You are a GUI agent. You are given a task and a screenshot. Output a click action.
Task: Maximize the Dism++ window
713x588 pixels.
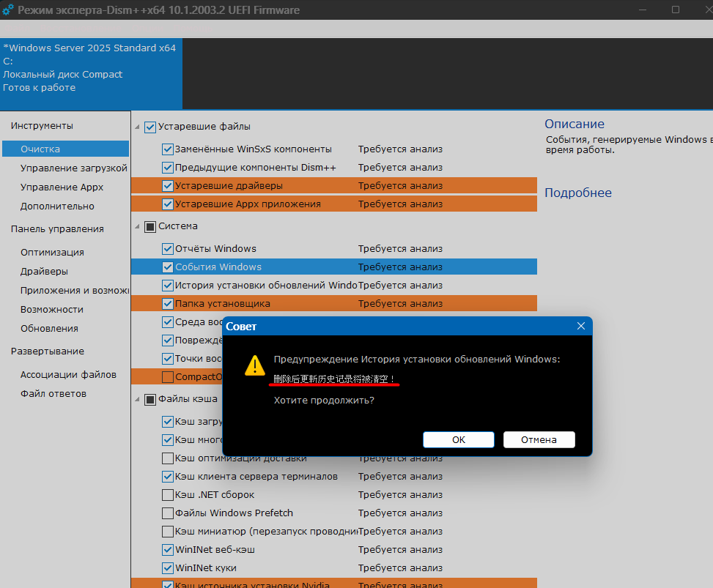click(x=675, y=10)
